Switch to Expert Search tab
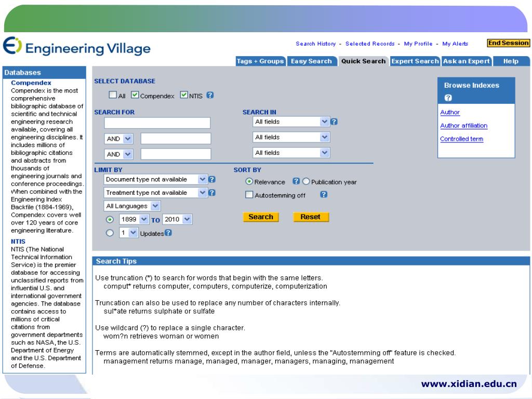The height and width of the screenshot is (399, 532). pyautogui.click(x=415, y=61)
